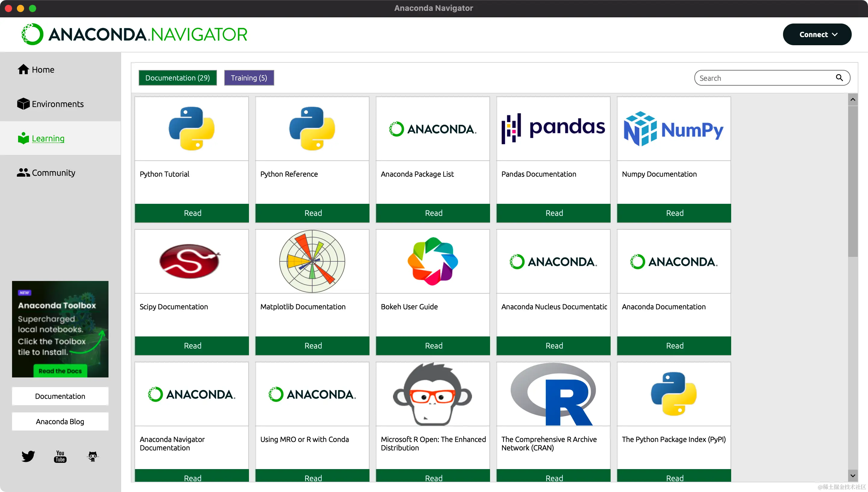Click the Anaconda Navigator logo
This screenshot has width=868, height=492.
pos(134,34)
